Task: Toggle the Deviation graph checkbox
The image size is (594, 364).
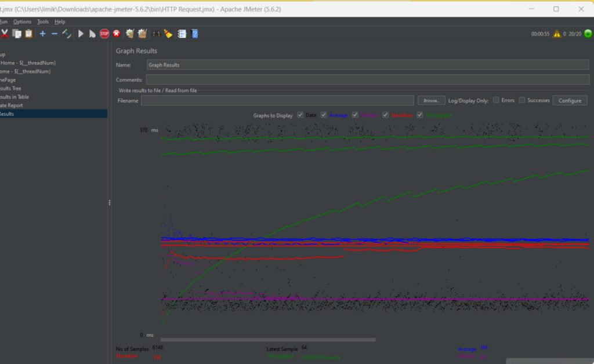Action: point(386,115)
